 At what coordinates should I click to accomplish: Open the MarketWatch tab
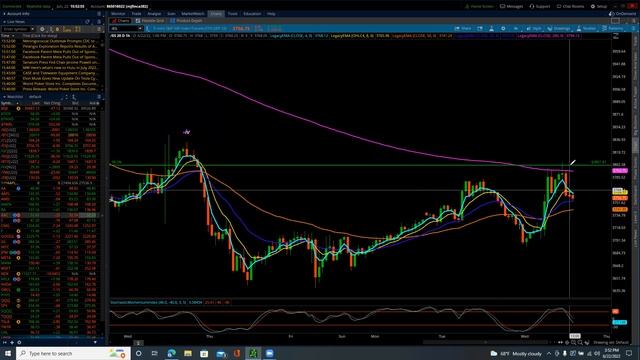point(193,13)
